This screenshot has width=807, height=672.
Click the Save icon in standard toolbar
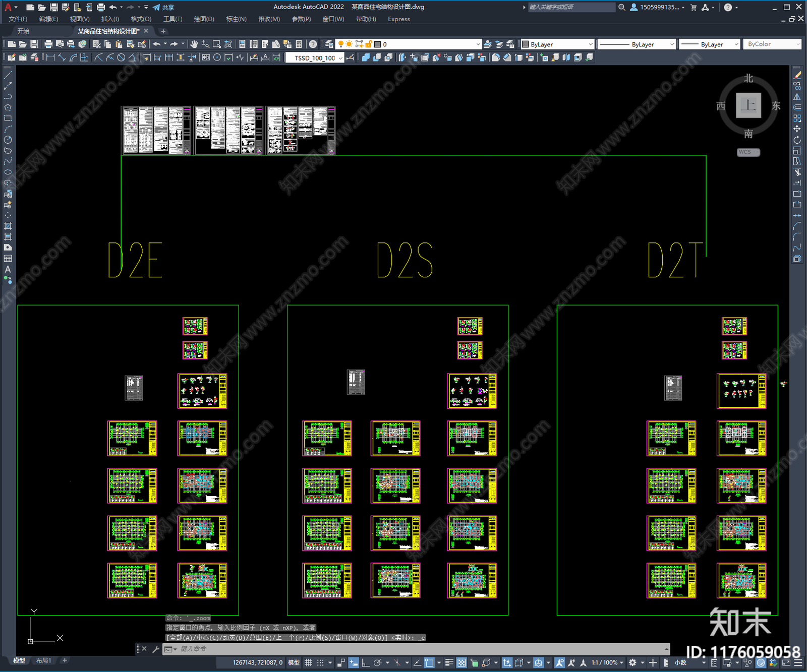34,44
